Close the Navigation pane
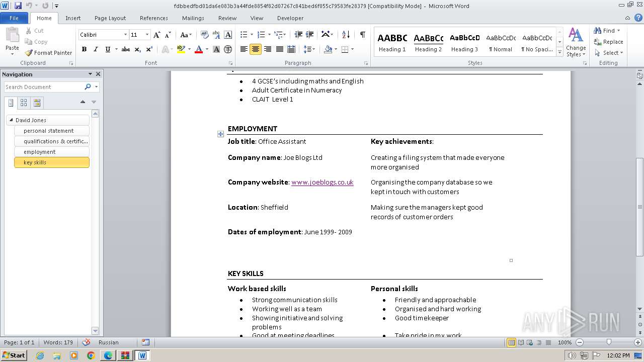 [98, 74]
